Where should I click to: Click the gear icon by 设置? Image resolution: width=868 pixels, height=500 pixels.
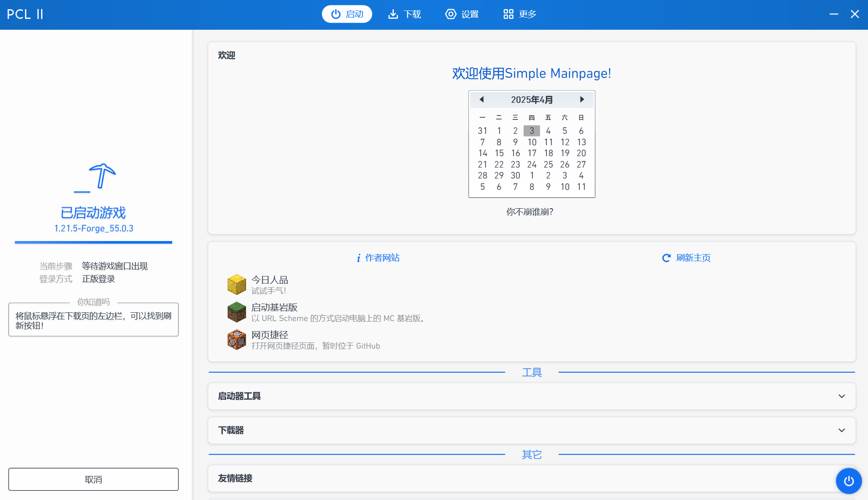(451, 14)
